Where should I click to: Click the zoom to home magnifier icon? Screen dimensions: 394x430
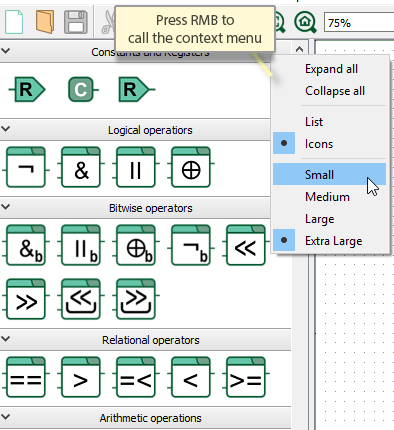click(x=305, y=22)
